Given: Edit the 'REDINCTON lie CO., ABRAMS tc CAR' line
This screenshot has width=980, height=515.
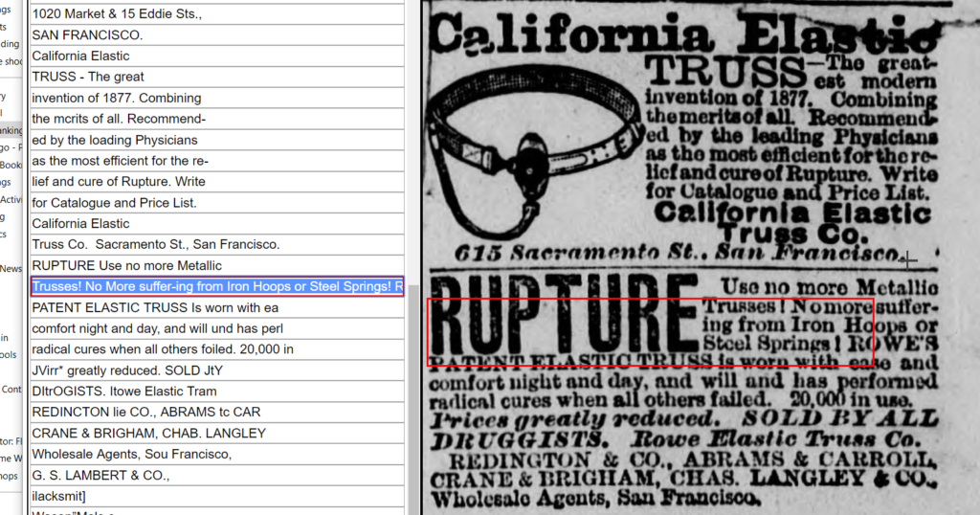Looking at the screenshot, I should (217, 412).
